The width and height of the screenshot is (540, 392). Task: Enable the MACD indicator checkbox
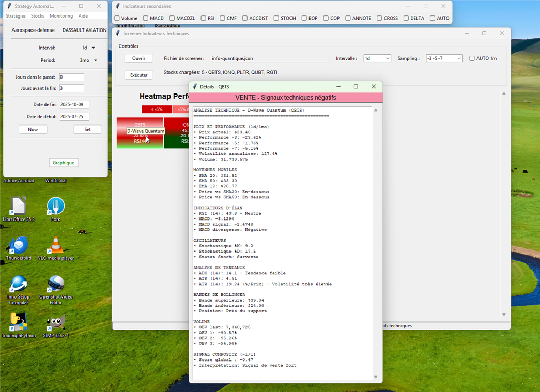[146, 18]
